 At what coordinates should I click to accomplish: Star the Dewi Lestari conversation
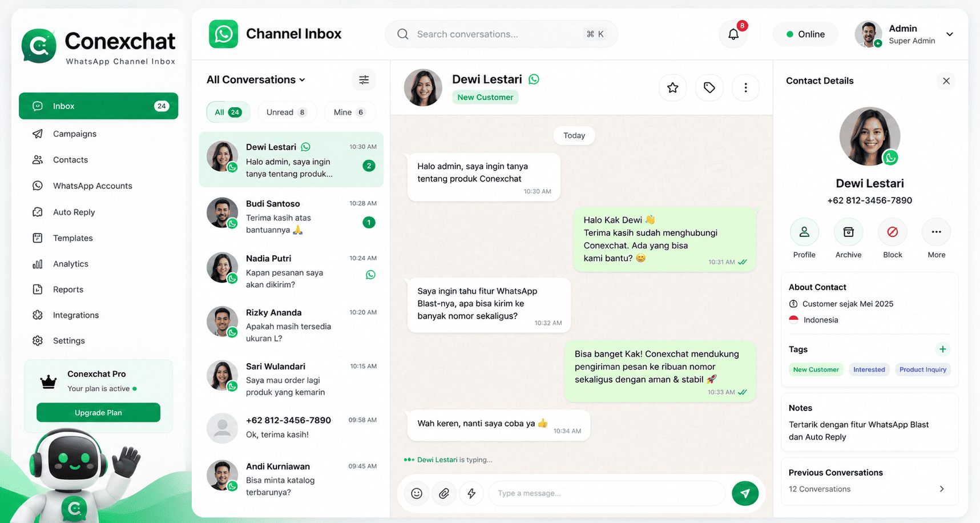click(672, 87)
